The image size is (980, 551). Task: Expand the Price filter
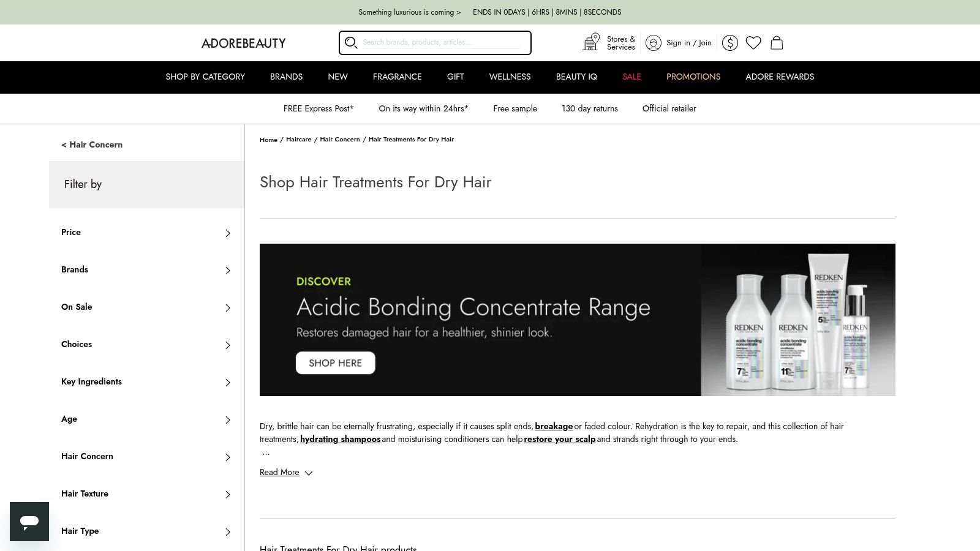tap(146, 233)
